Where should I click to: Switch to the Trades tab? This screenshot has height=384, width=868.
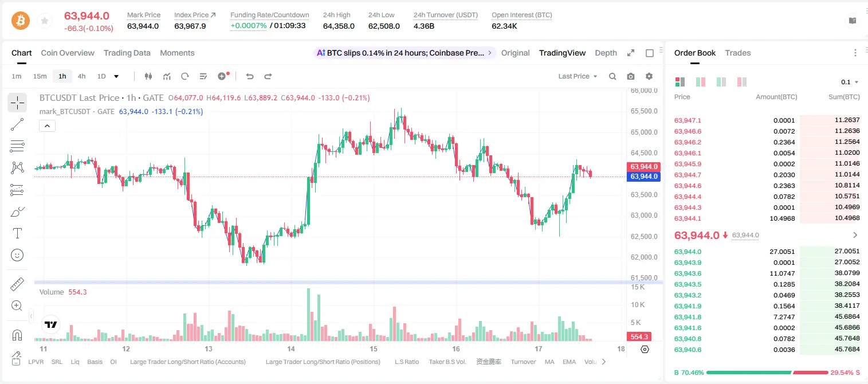pos(738,53)
